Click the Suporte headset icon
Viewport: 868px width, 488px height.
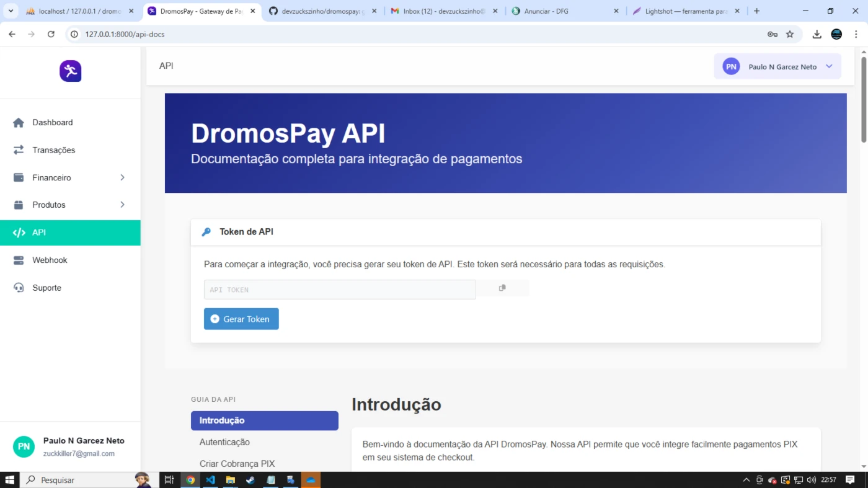[19, 288]
